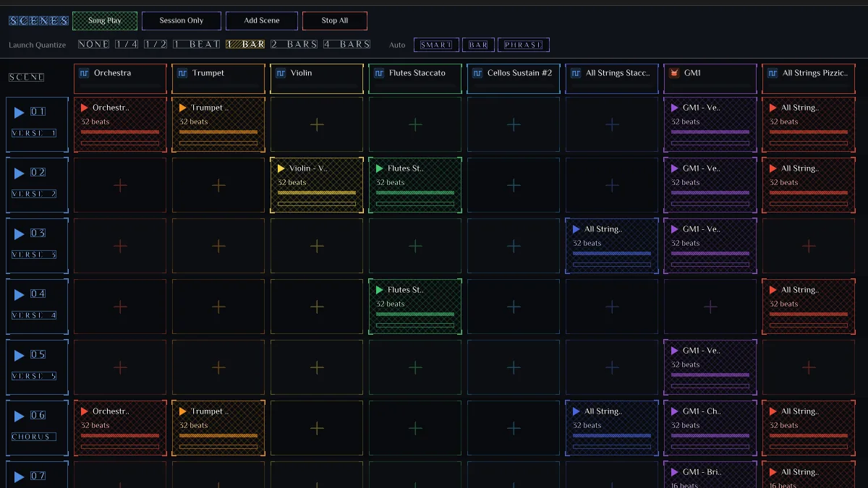This screenshot has width=868, height=488.
Task: Set launch quantize to 1 BEAT
Action: (196, 44)
